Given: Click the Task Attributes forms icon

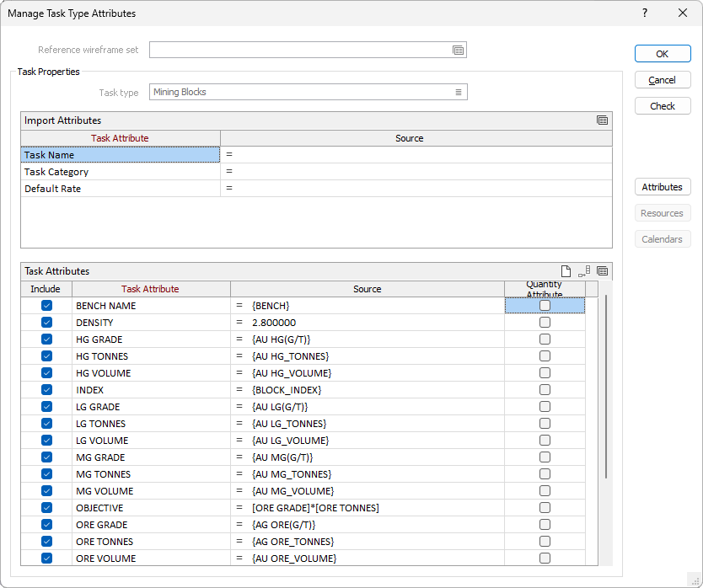Looking at the screenshot, I should (x=602, y=271).
